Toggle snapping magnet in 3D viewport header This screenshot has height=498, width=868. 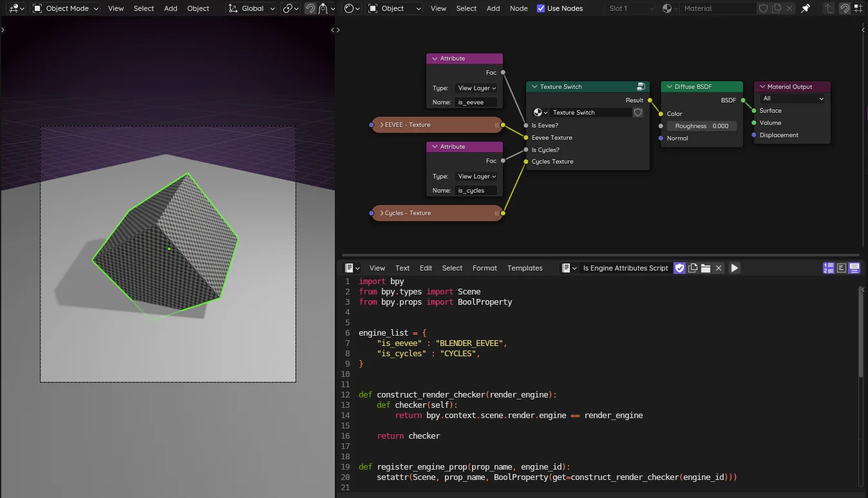tap(310, 8)
